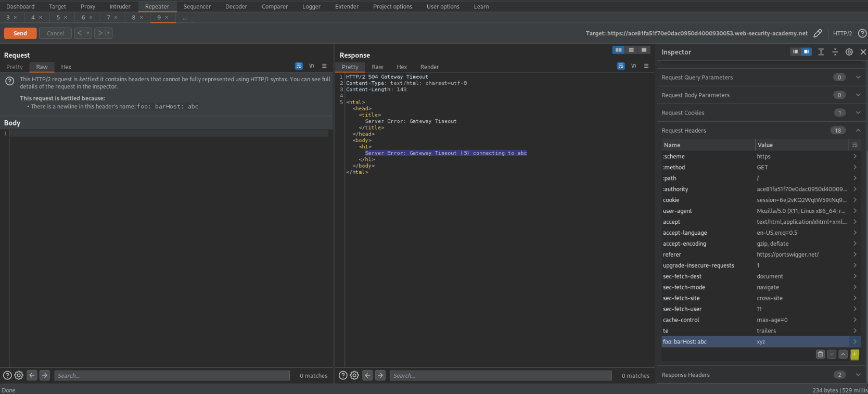Show more Repeater tabs with the ellipsis
868x394 pixels.
185,18
